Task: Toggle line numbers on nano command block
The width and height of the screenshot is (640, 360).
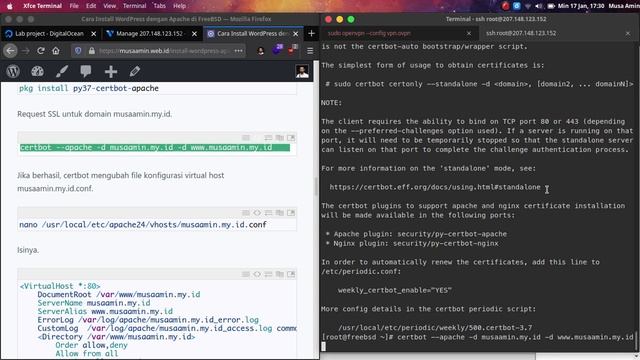Action: point(246,213)
